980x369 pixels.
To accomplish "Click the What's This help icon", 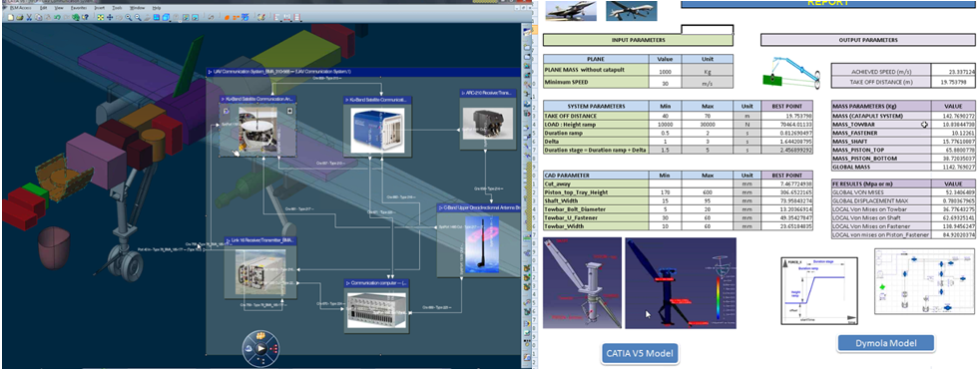I will 85,17.
